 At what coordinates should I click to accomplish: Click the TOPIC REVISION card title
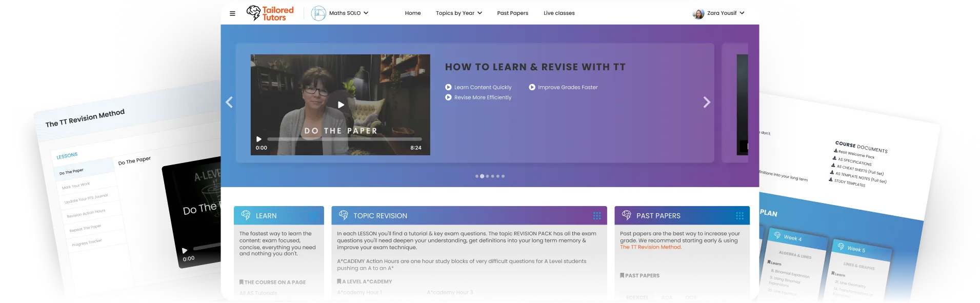[380, 216]
